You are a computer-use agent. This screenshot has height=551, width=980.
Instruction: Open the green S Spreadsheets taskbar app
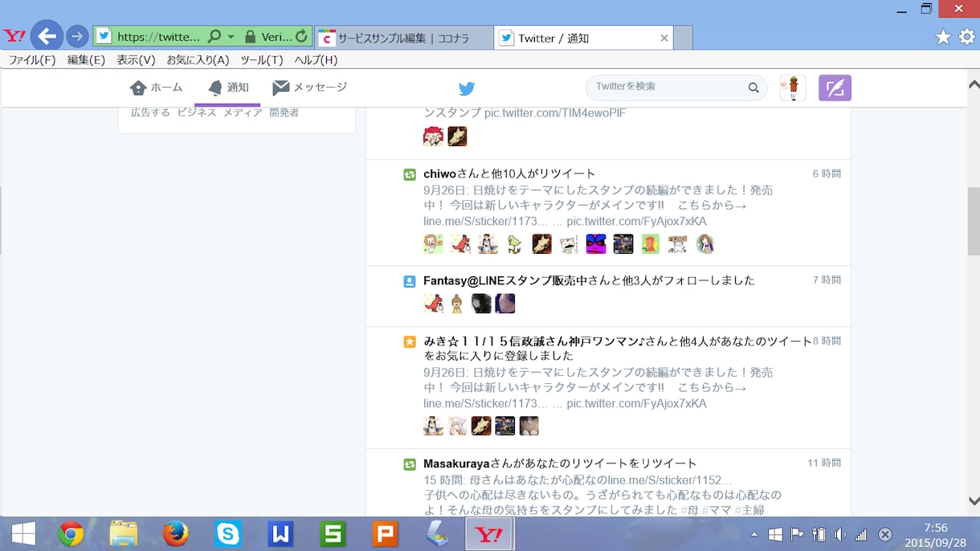coord(333,534)
